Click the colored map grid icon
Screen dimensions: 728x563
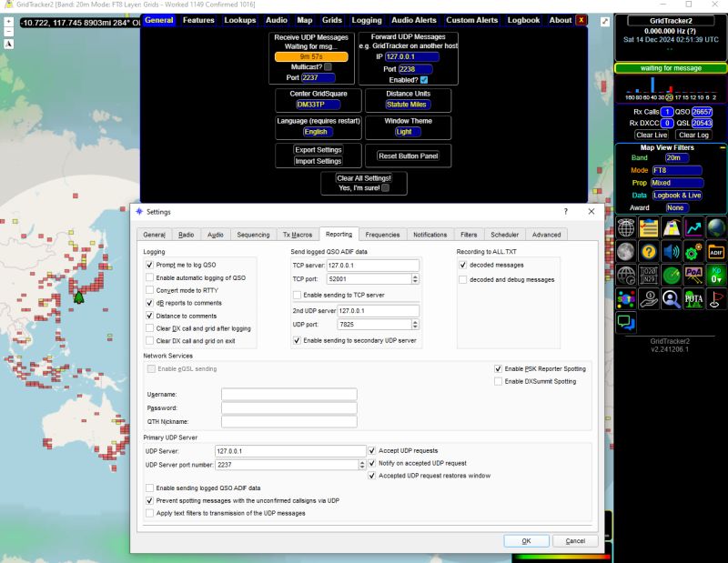tap(672, 228)
